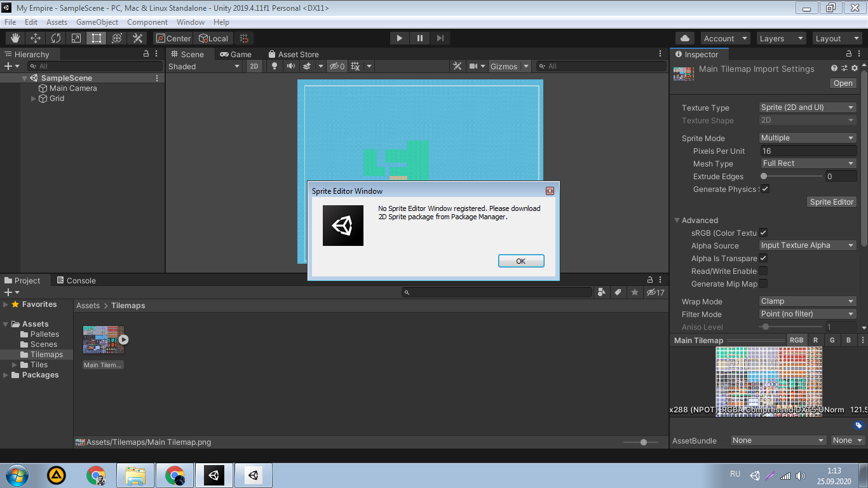Toggle 2D view mode
868x488 pixels.
click(254, 66)
